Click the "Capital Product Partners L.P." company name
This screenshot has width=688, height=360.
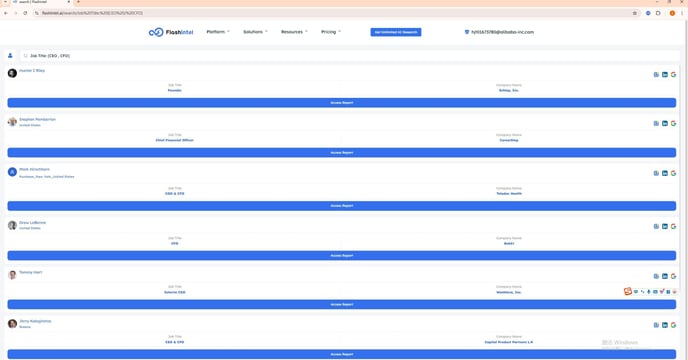509,342
